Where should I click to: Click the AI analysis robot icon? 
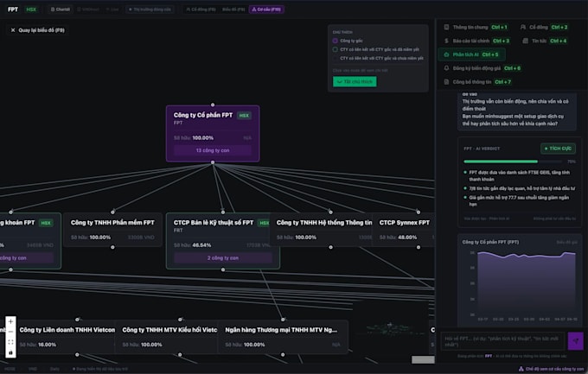click(446, 54)
